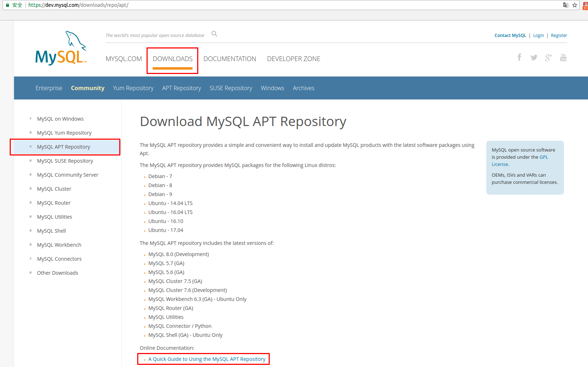The width and height of the screenshot is (588, 367).
Task: Open MySQL Workbench sidebar item
Action: [59, 245]
